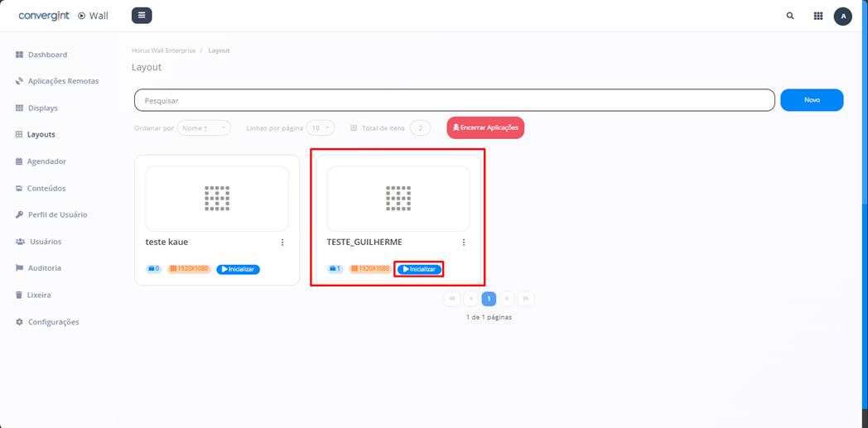The height and width of the screenshot is (428, 868).
Task: Open user avatar 'A' menu
Action: 842,16
